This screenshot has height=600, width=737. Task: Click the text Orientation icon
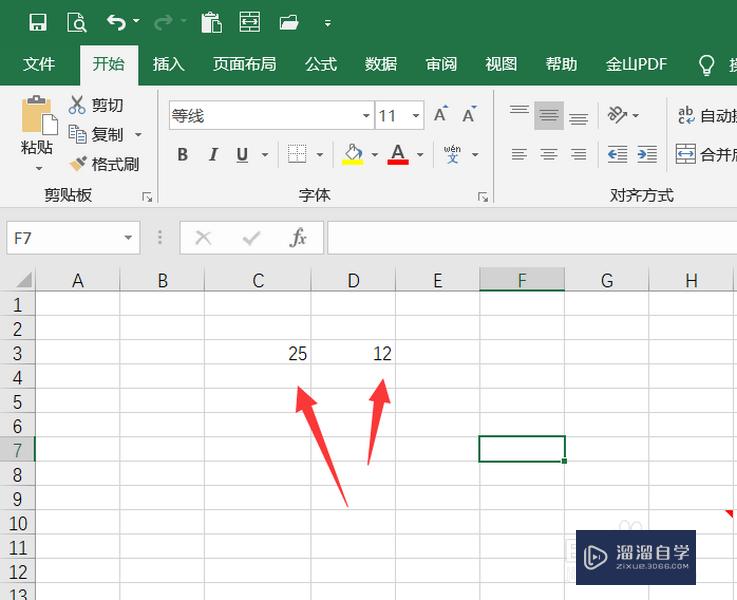pyautogui.click(x=617, y=115)
